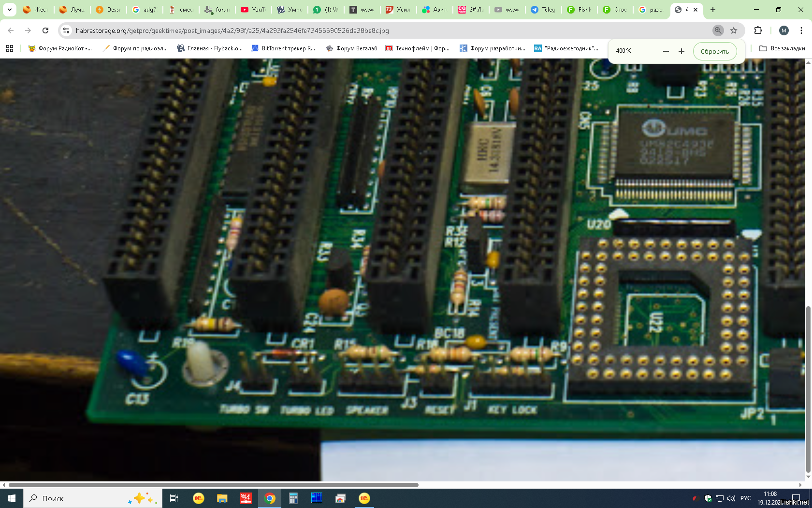812x508 pixels.
Task: Switch to the YouTube tab
Action: point(253,10)
